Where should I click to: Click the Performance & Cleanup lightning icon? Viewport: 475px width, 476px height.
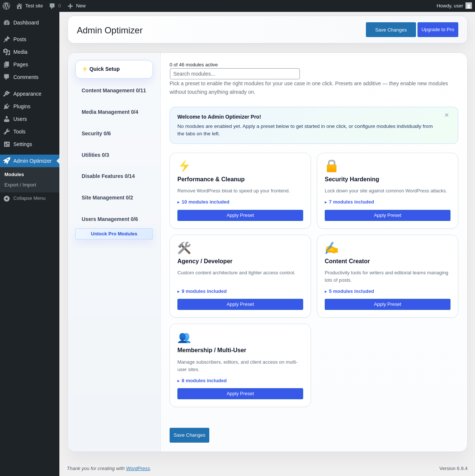pos(184,166)
